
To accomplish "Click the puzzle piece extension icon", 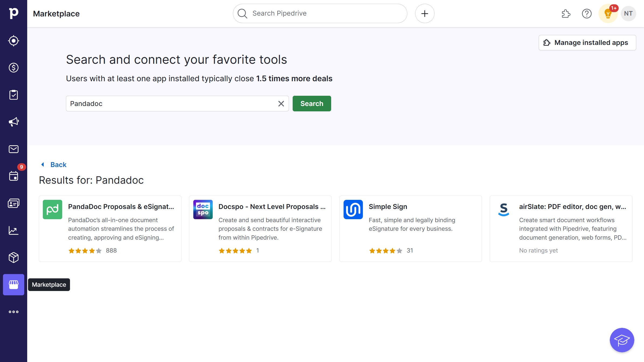I will (x=566, y=13).
